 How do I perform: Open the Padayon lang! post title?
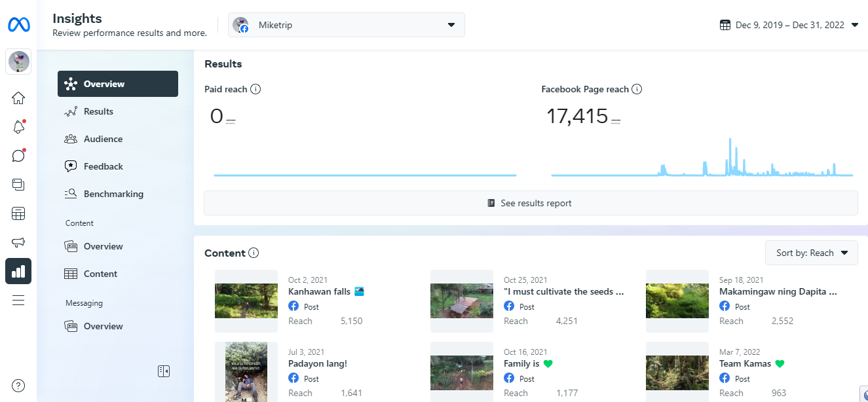[x=318, y=363]
